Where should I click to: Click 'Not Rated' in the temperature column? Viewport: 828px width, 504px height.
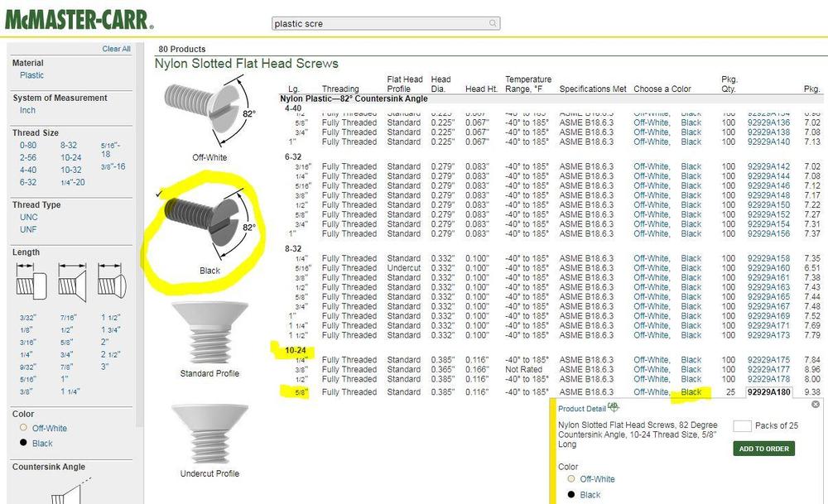coord(523,369)
